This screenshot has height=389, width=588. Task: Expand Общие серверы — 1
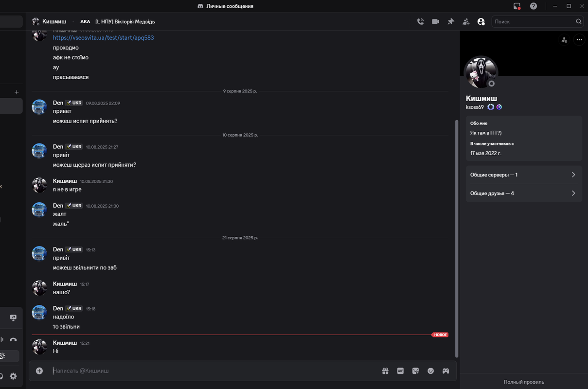point(524,175)
